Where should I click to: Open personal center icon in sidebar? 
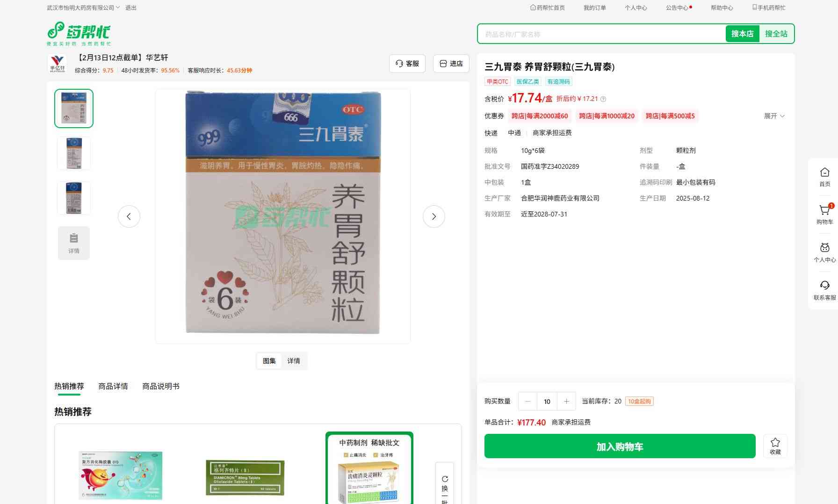pyautogui.click(x=824, y=248)
